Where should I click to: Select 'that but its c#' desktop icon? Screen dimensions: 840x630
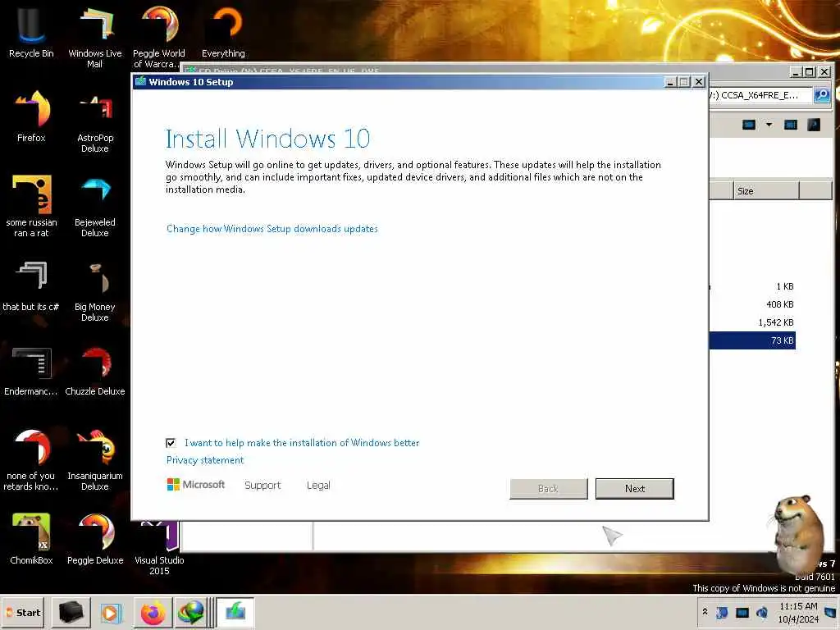pyautogui.click(x=31, y=285)
